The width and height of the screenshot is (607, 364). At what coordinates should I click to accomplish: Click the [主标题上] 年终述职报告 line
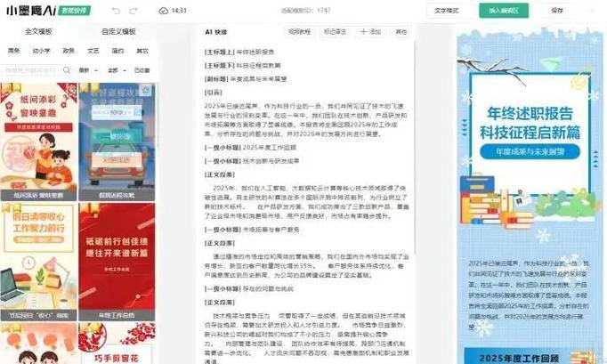point(239,52)
